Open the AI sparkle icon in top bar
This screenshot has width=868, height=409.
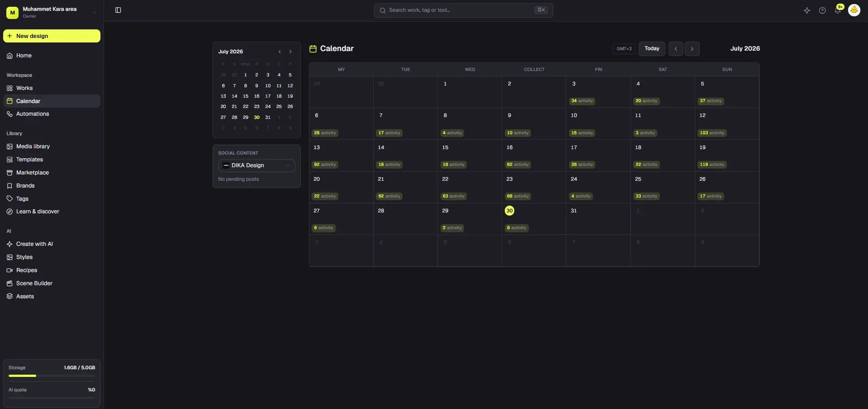point(807,10)
